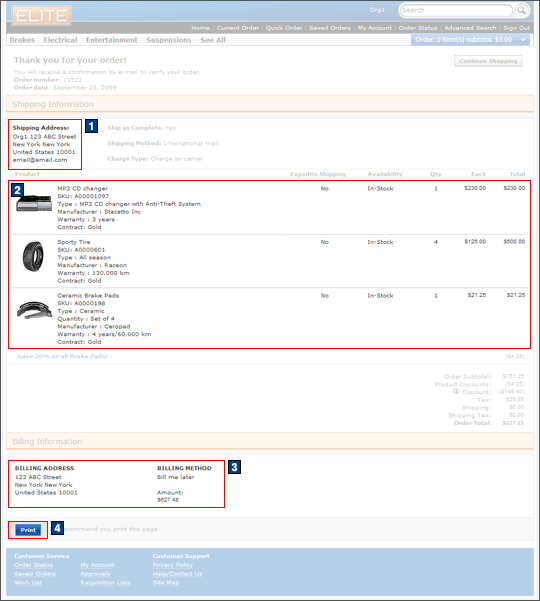Viewport: 540px width, 601px height.
Task: Click footer Requisition Lists link
Action: (105, 583)
